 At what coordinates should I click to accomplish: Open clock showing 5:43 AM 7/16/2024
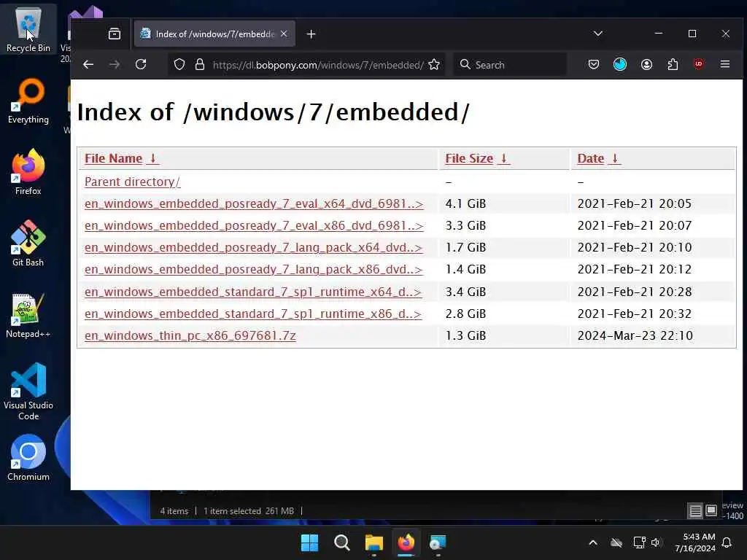(x=695, y=542)
